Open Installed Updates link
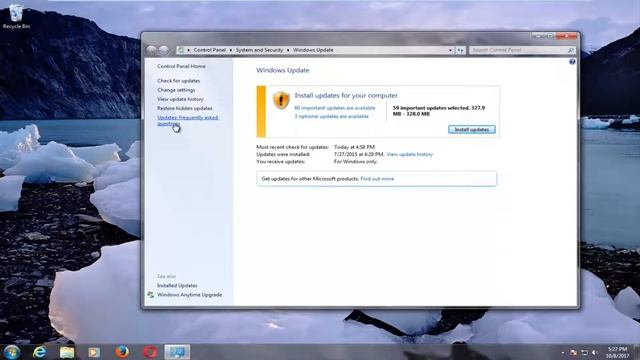Screen dimensions: 640x360 (x=177, y=286)
